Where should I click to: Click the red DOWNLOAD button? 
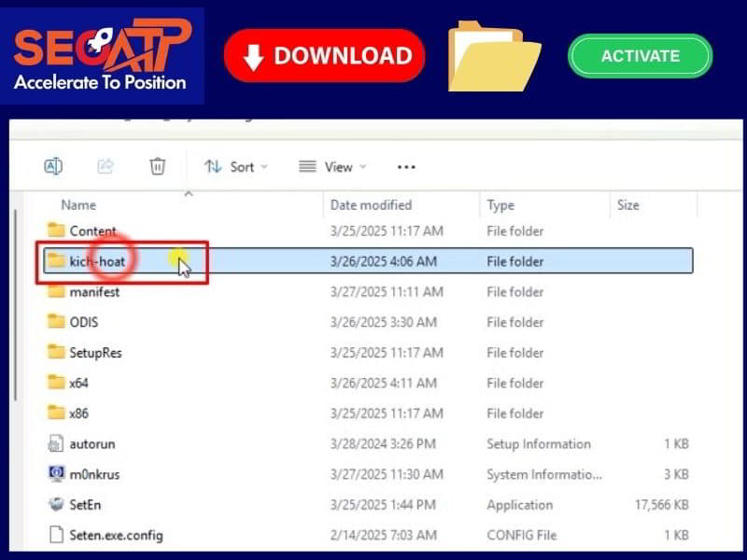(x=324, y=55)
